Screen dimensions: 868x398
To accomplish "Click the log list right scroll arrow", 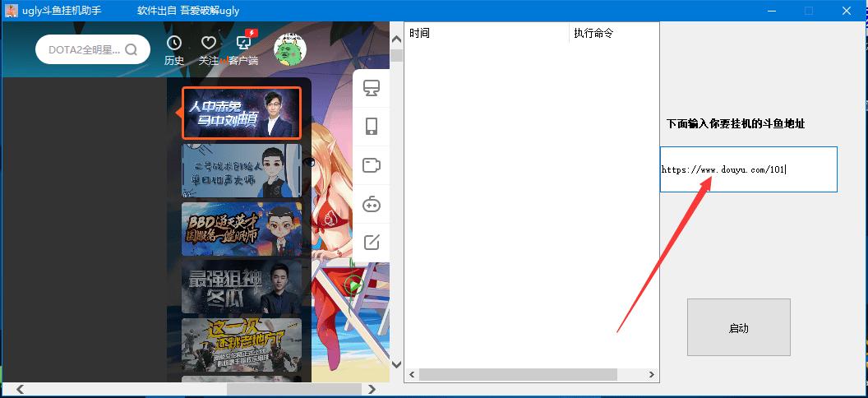I will click(652, 375).
